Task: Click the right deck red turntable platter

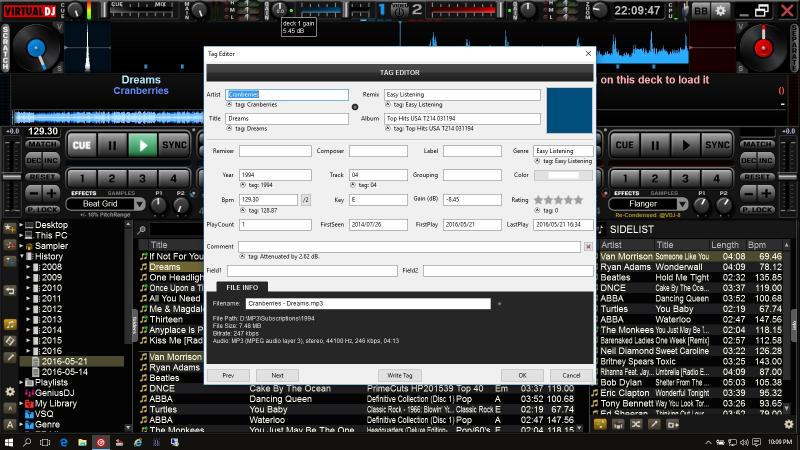Action: [x=763, y=48]
